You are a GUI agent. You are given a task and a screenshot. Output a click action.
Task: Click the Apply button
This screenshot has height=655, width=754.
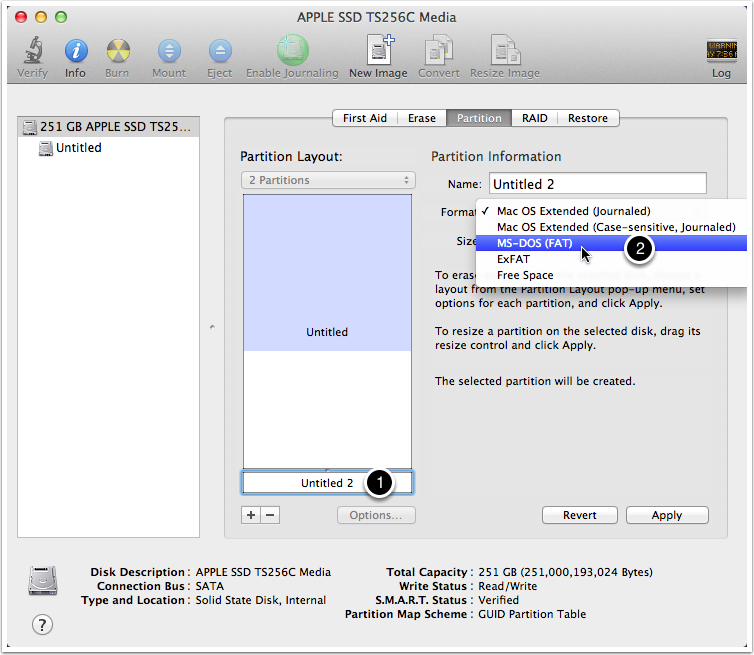coord(667,515)
